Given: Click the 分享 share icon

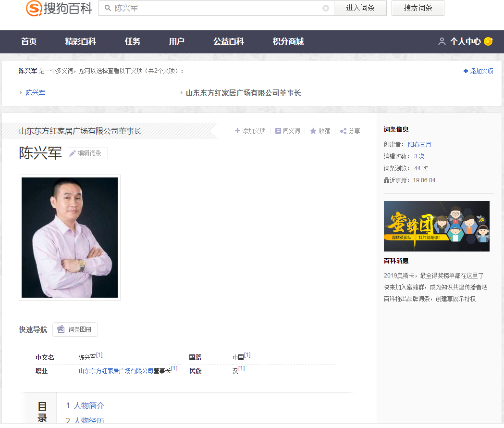Looking at the screenshot, I should [343, 131].
